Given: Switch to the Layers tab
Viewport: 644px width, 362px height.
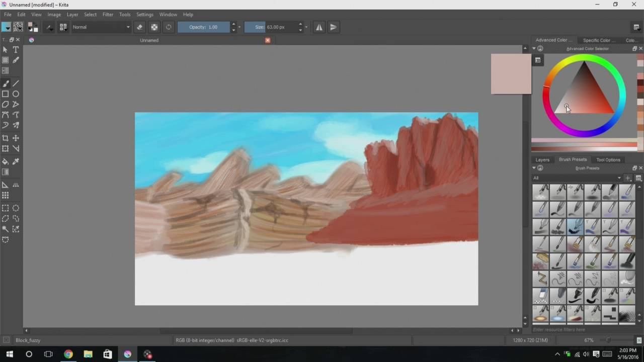Looking at the screenshot, I should [542, 160].
